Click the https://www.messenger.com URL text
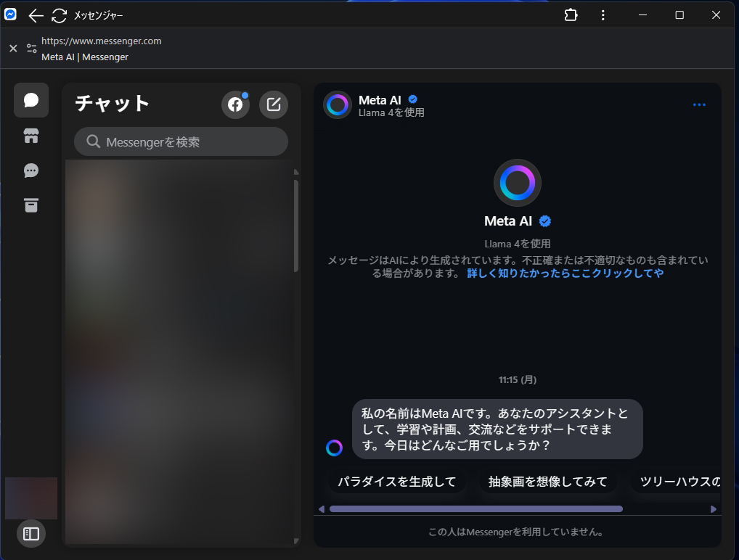Screen dimensions: 739x560 click(x=102, y=41)
